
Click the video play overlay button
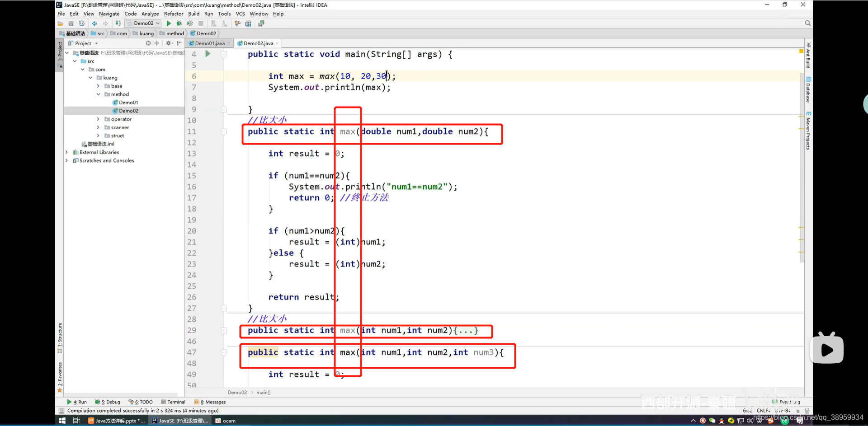(827, 348)
